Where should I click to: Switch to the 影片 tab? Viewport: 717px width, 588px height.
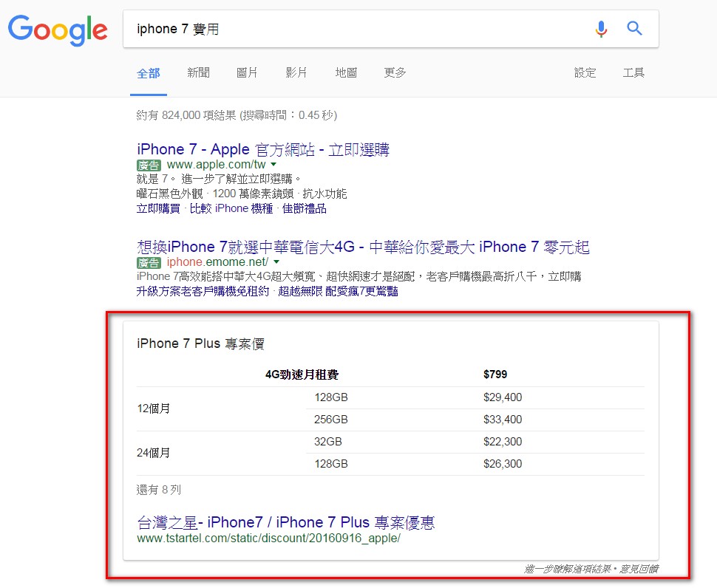pos(296,72)
